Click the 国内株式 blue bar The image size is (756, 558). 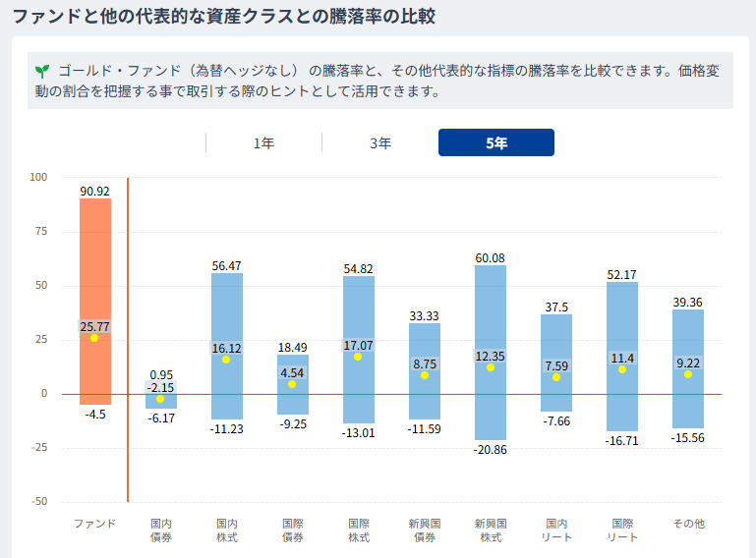tap(227, 346)
